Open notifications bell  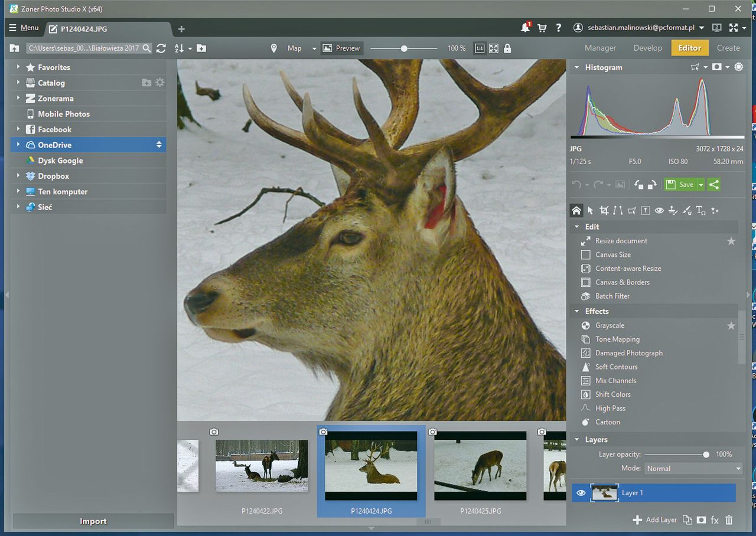pos(525,28)
